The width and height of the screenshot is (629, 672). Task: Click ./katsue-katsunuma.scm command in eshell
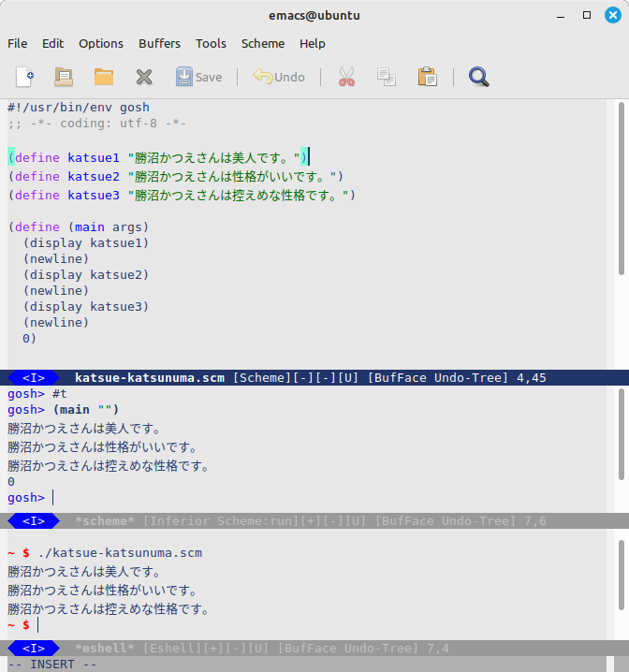[120, 553]
